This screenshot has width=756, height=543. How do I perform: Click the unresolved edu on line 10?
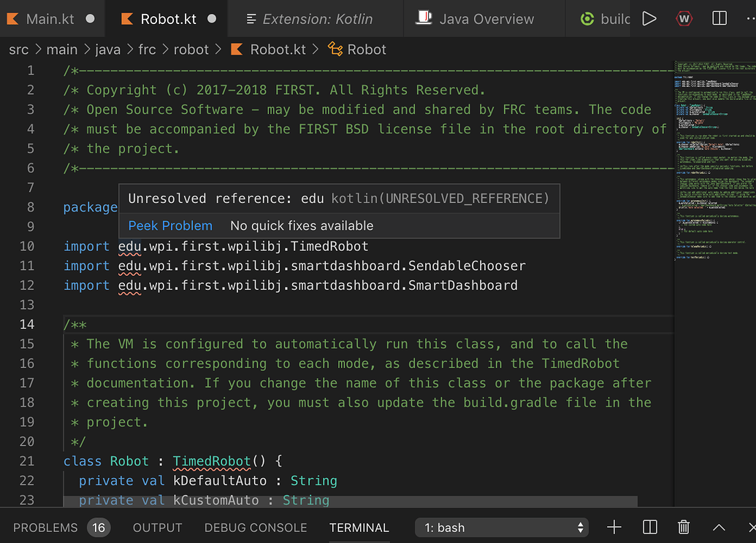point(129,246)
